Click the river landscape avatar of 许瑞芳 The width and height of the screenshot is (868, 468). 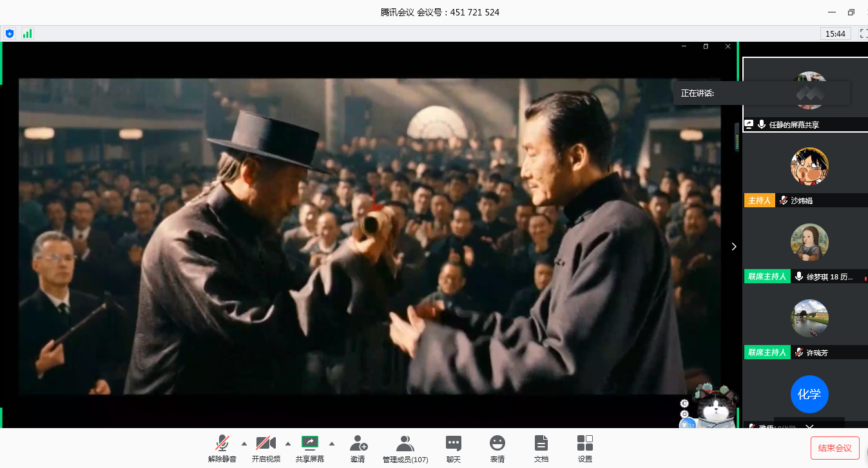point(809,318)
